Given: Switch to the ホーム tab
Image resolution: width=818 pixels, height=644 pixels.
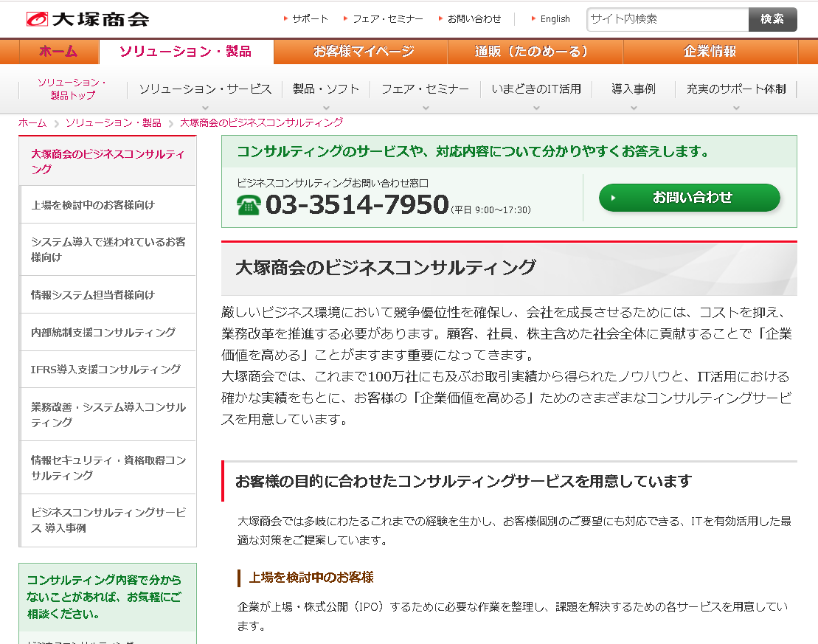Looking at the screenshot, I should point(58,52).
